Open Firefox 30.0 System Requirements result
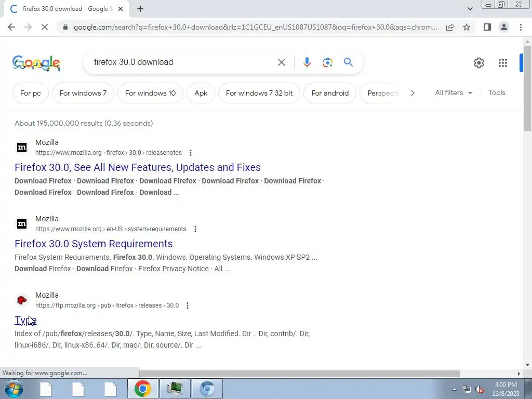The image size is (532, 399). [x=94, y=244]
